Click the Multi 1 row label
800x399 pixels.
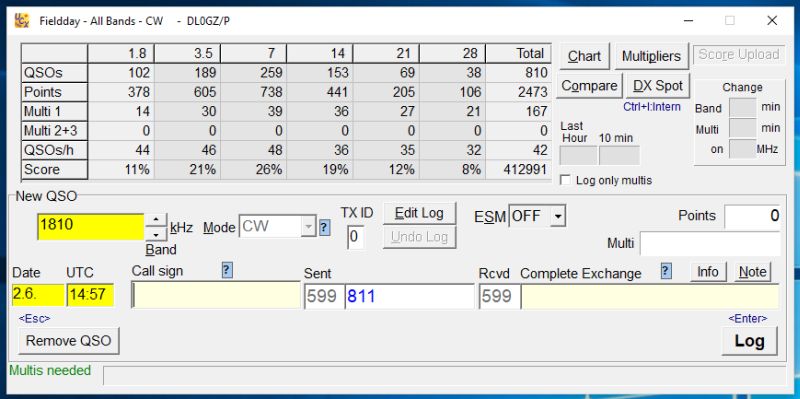55,111
